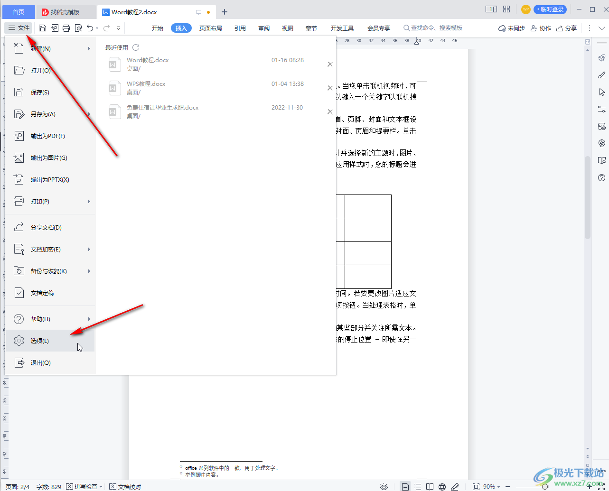Image resolution: width=609 pixels, height=491 pixels.
Task: Click the zoom percentage 90% dropdown
Action: tap(492, 486)
